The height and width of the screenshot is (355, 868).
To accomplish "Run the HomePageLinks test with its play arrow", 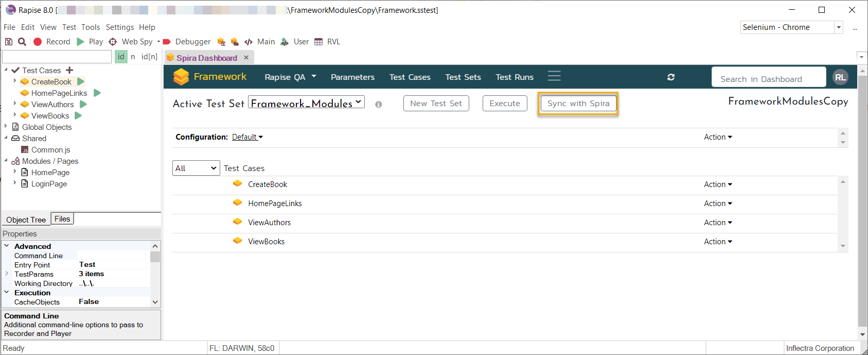I will [97, 93].
